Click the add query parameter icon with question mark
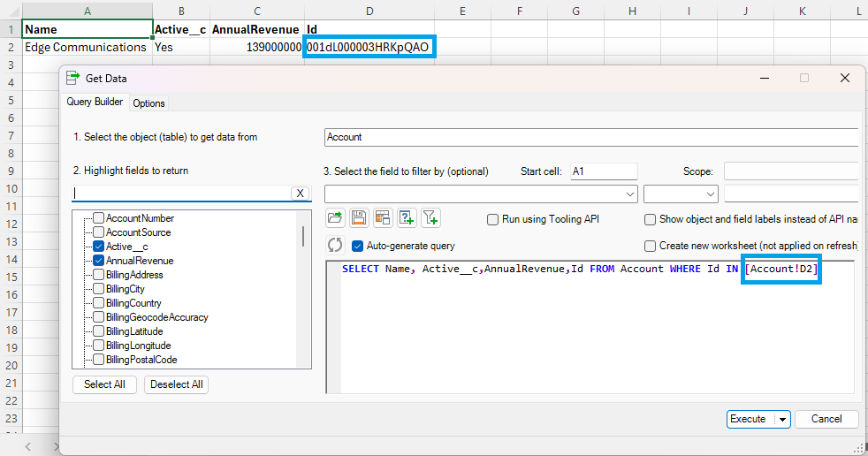This screenshot has height=456, width=868. pos(407,218)
